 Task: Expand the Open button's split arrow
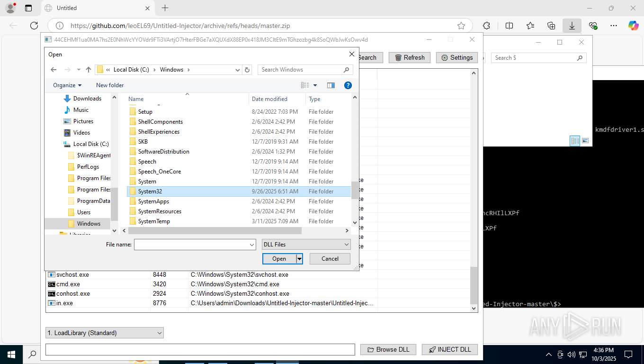coord(299,259)
